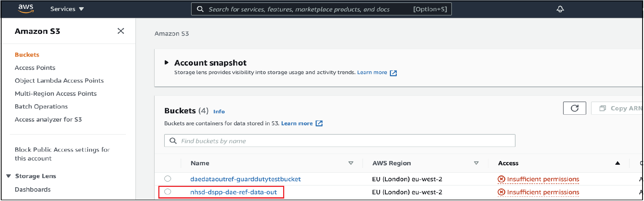Click the Copy ARN button
644x201 pixels.
pyautogui.click(x=617, y=108)
